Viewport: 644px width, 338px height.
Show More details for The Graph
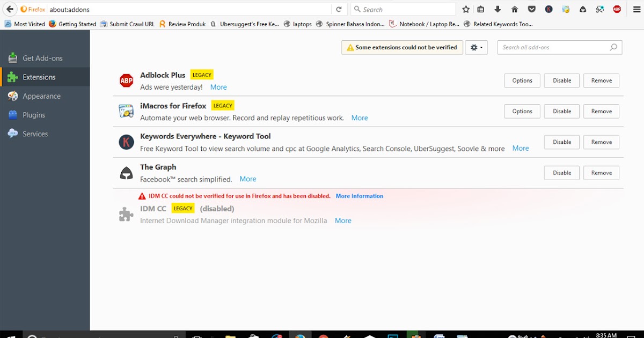[x=248, y=179]
